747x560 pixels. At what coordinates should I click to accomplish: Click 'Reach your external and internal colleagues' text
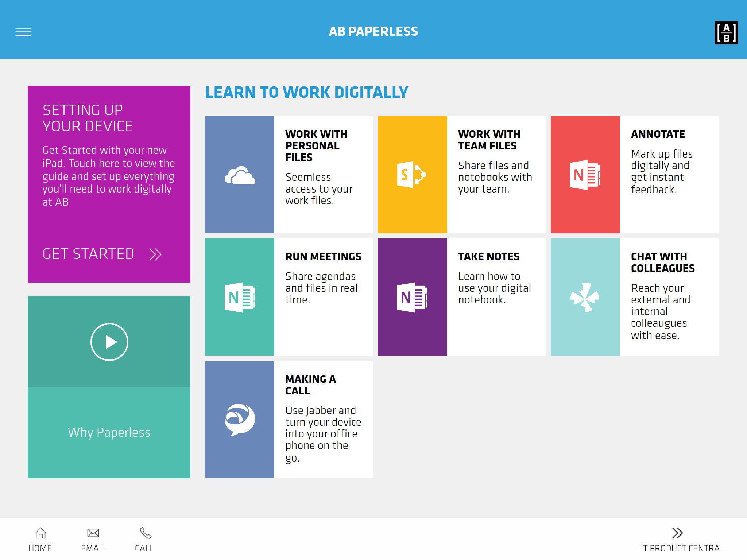coord(661,311)
